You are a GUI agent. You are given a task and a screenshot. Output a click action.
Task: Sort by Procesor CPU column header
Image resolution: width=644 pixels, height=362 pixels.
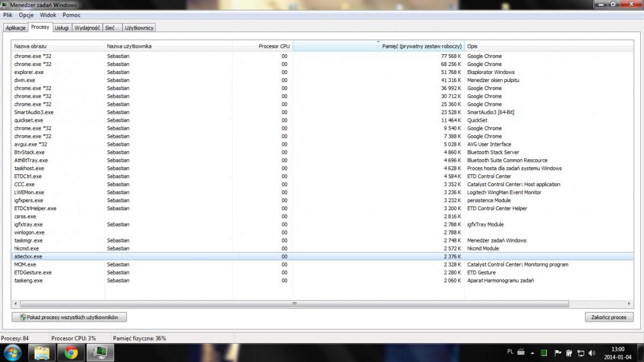262,46
